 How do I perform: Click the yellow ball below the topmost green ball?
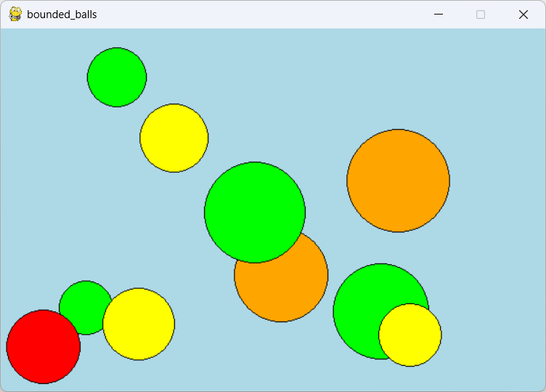point(174,138)
